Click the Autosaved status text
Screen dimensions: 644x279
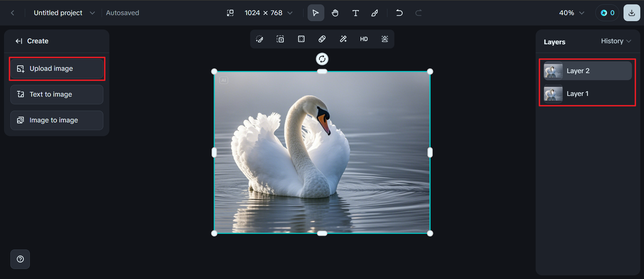122,13
